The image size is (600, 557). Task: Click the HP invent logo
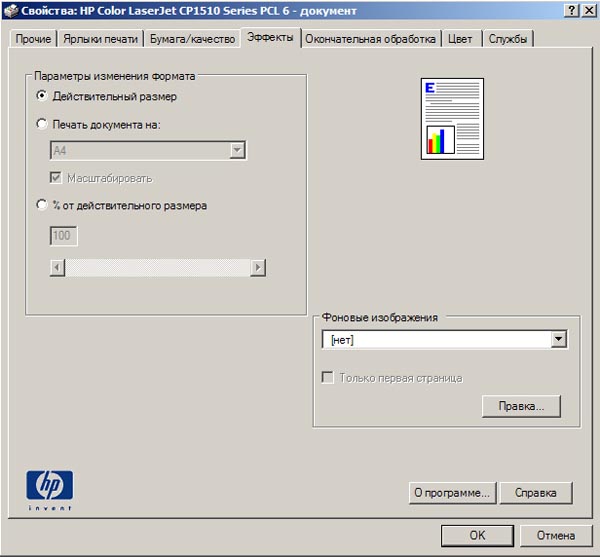tap(50, 490)
